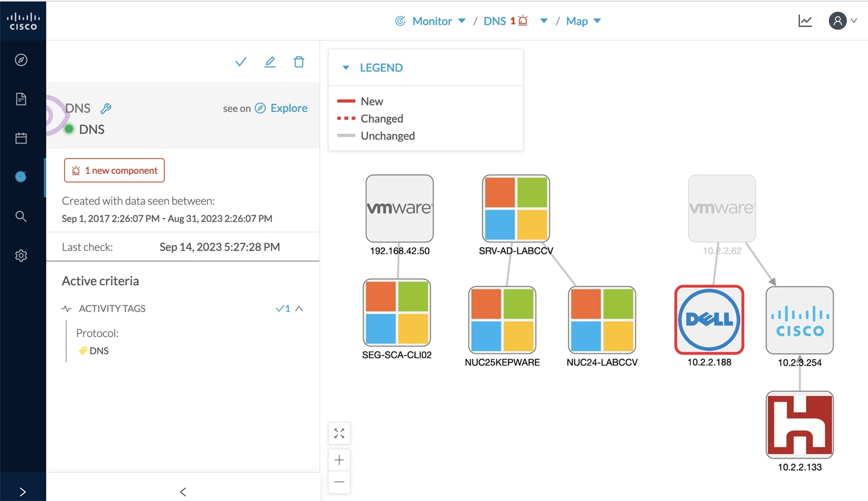The height and width of the screenshot is (501, 868).
Task: Open the Map view breadcrumb dropdown
Action: 597,21
